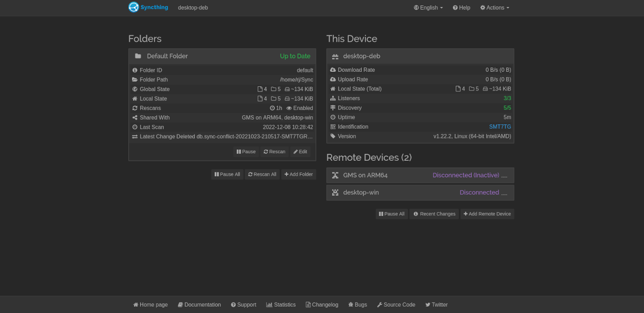Open the English language menu

coord(428,8)
